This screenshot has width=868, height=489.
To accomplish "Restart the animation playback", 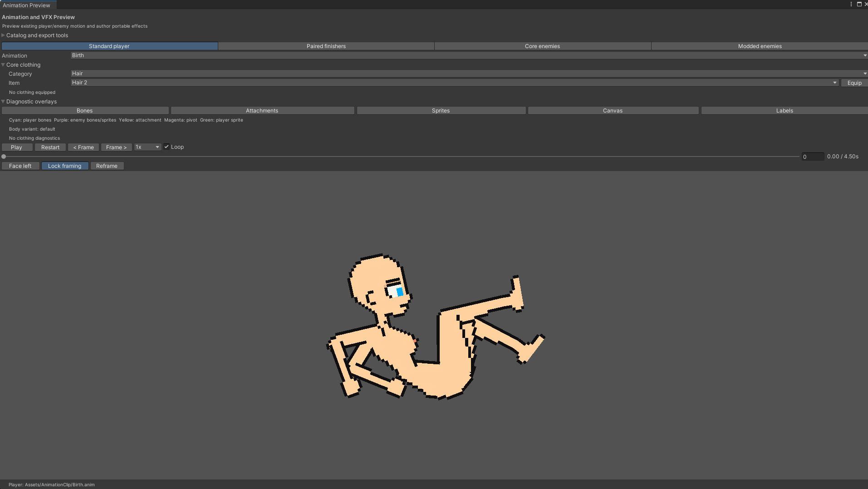I will point(50,147).
